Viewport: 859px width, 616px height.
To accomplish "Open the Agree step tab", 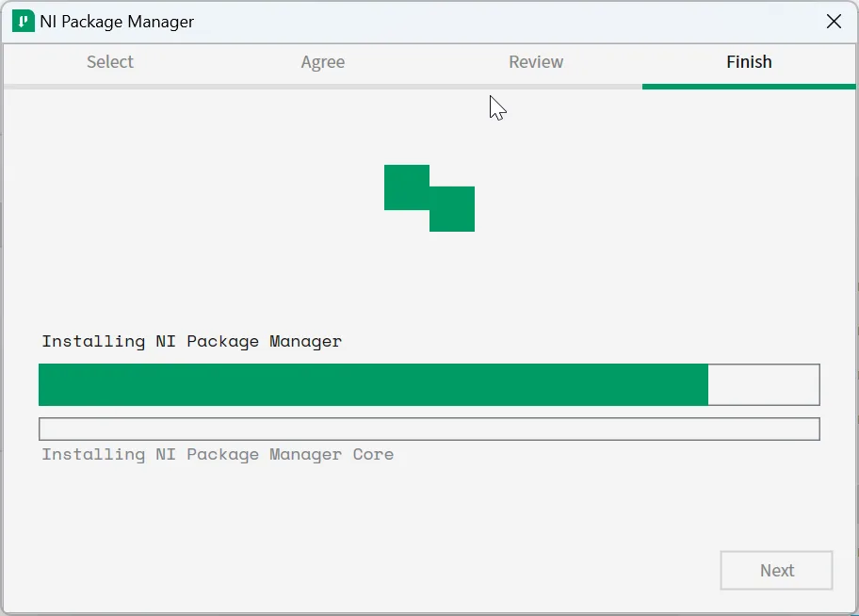I will [x=323, y=62].
